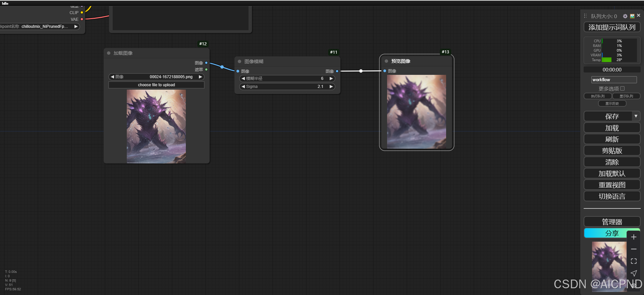Image resolution: width=644 pixels, height=295 pixels.
Task: Click the 图像 input slot of 预览图像
Action: click(385, 71)
